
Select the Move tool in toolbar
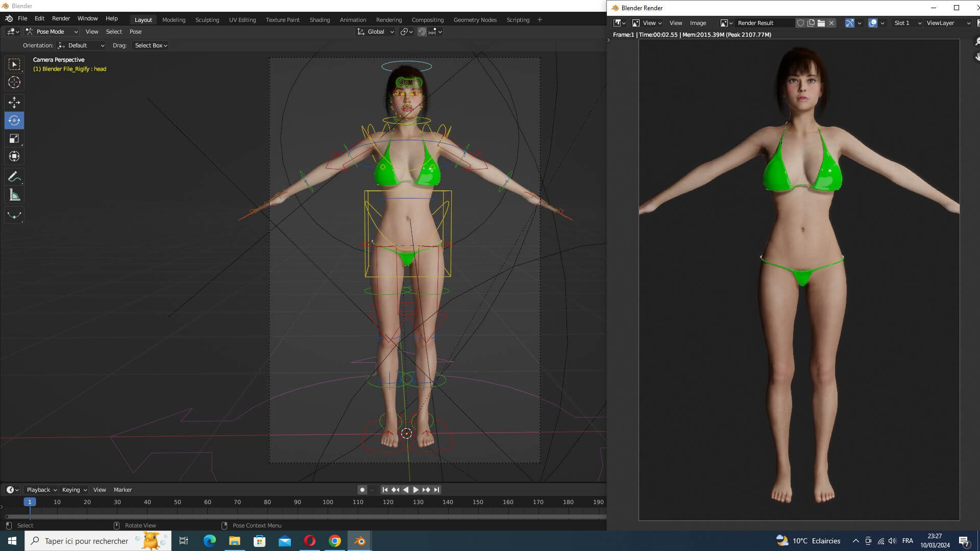point(14,102)
